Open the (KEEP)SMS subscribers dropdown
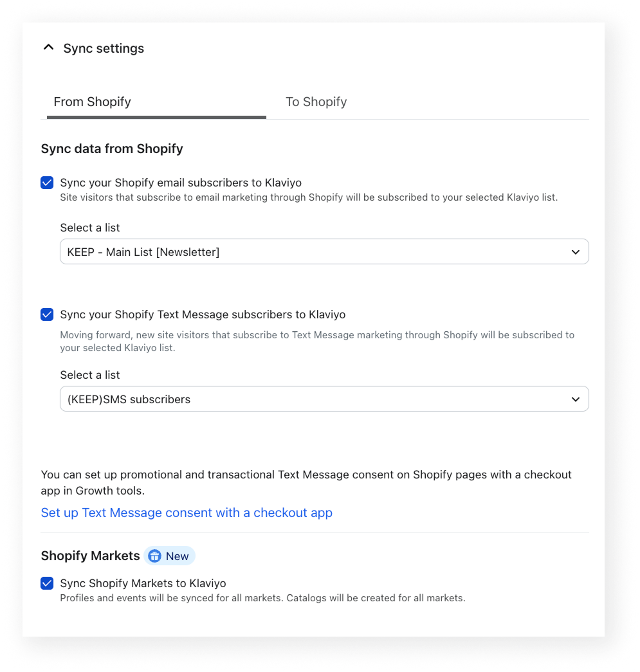Screen dimensions: 640x672 [x=324, y=399]
